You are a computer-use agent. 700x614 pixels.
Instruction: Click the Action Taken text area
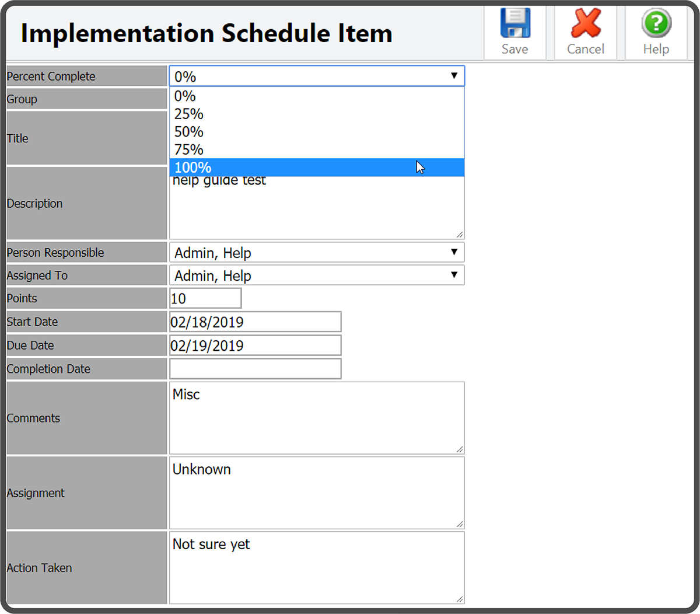point(316,568)
